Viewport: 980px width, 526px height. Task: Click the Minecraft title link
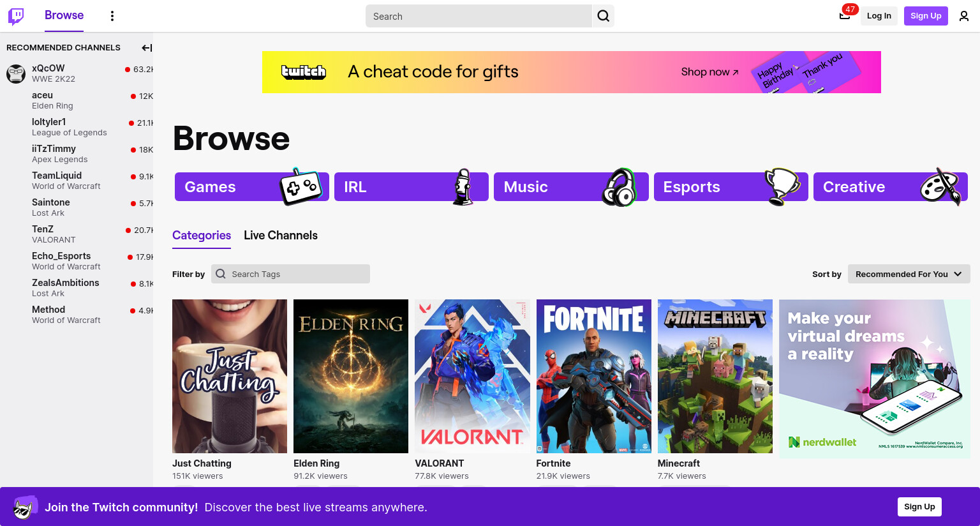679,463
